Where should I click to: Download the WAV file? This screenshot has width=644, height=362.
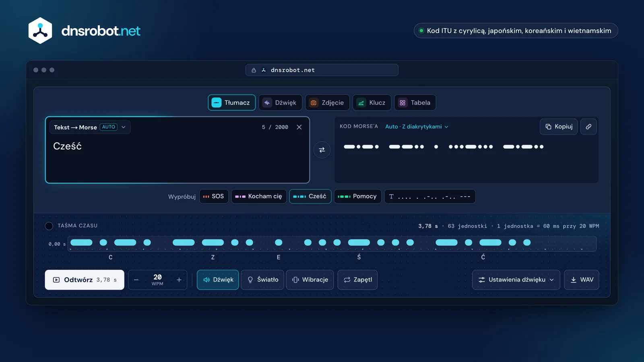[x=582, y=280]
